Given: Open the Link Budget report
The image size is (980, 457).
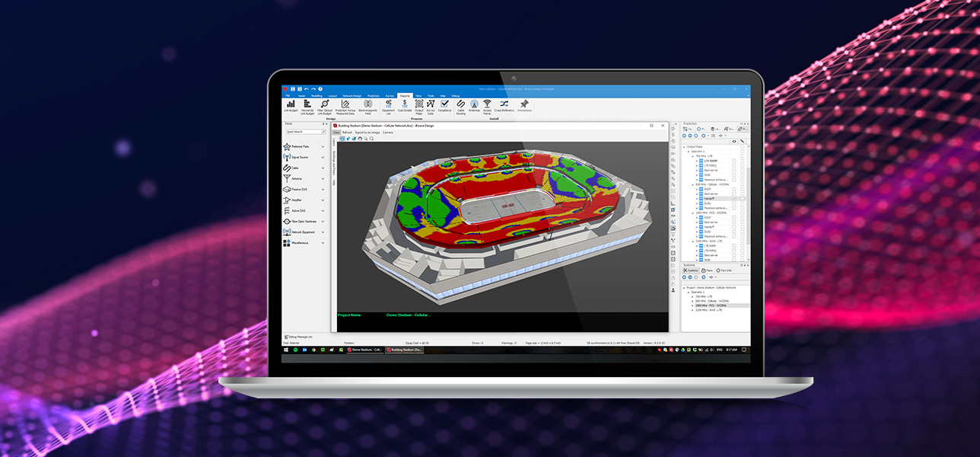Looking at the screenshot, I should coord(290,104).
